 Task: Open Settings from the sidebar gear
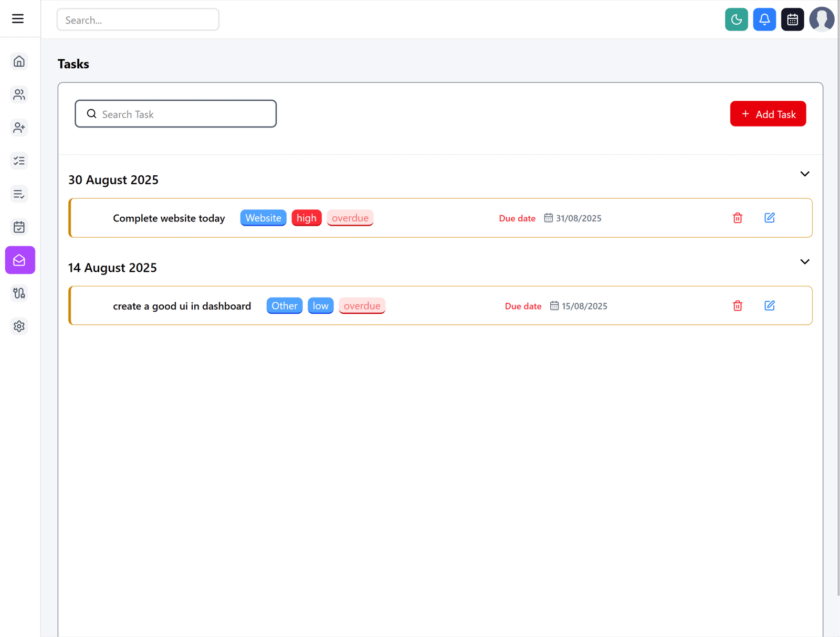[19, 326]
